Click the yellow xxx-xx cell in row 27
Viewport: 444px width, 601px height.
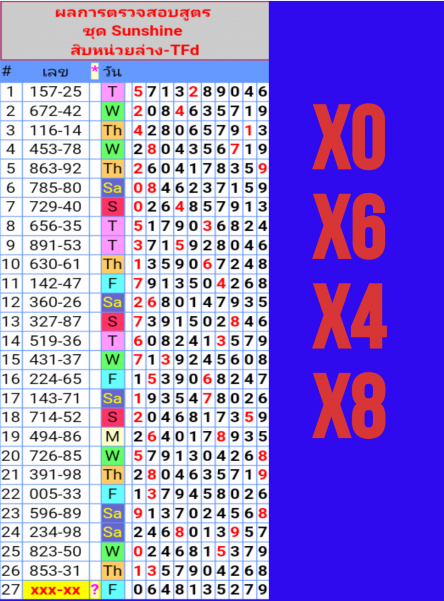(x=56, y=590)
